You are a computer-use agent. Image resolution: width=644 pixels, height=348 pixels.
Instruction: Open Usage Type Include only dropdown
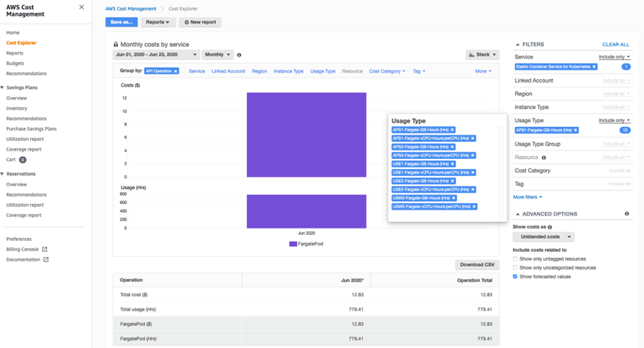coord(614,121)
